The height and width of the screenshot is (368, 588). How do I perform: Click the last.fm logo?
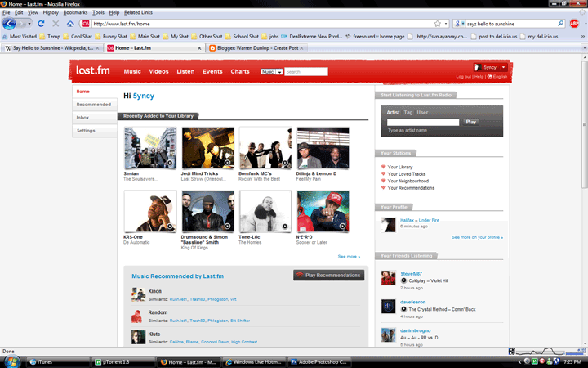[92, 70]
